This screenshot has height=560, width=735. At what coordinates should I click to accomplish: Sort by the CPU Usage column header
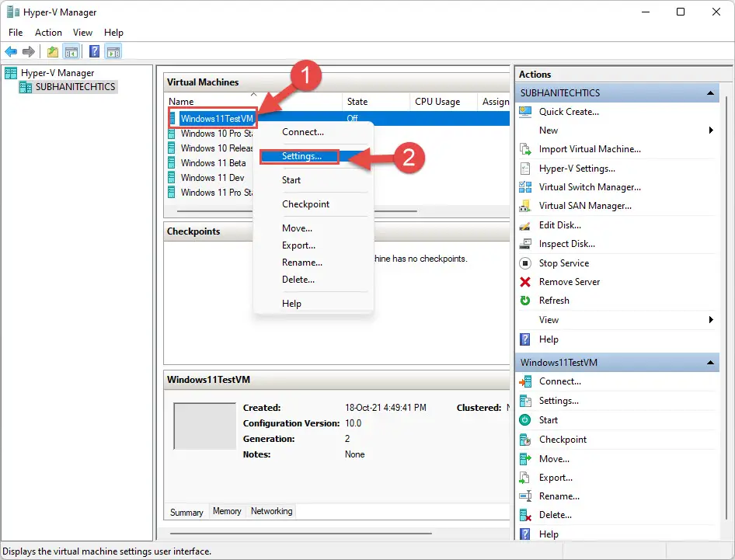(444, 101)
